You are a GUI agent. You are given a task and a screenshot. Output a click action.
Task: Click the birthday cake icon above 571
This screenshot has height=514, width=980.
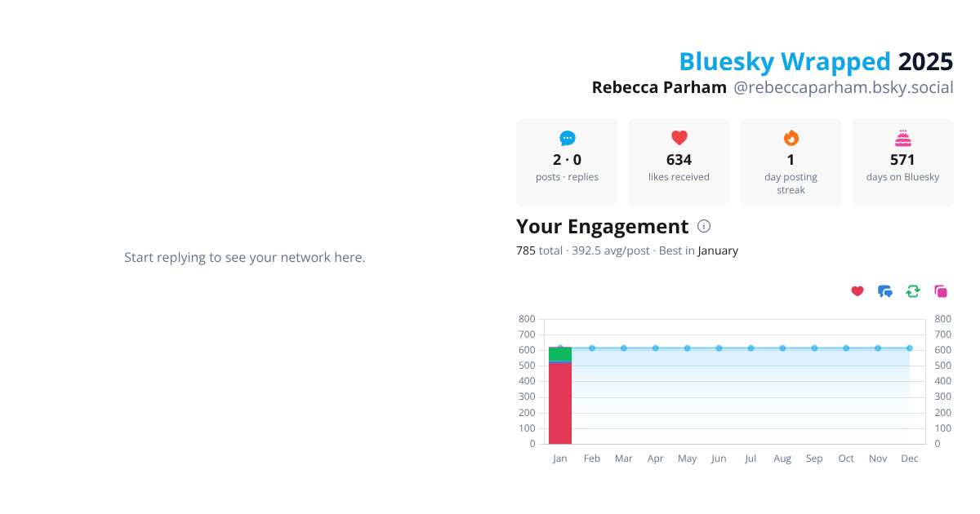pyautogui.click(x=903, y=138)
